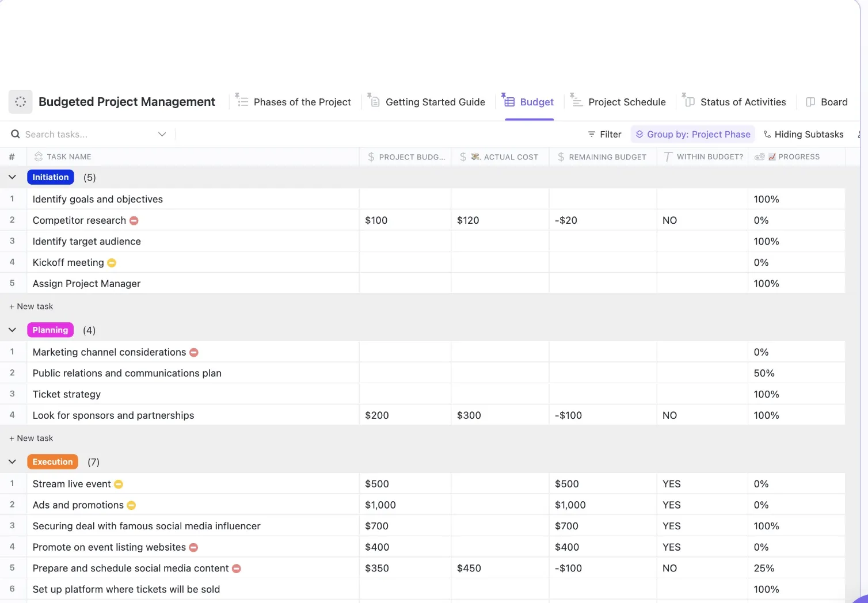This screenshot has width=868, height=603.
Task: Click yellow status icon on Stream live event
Action: [x=119, y=484]
